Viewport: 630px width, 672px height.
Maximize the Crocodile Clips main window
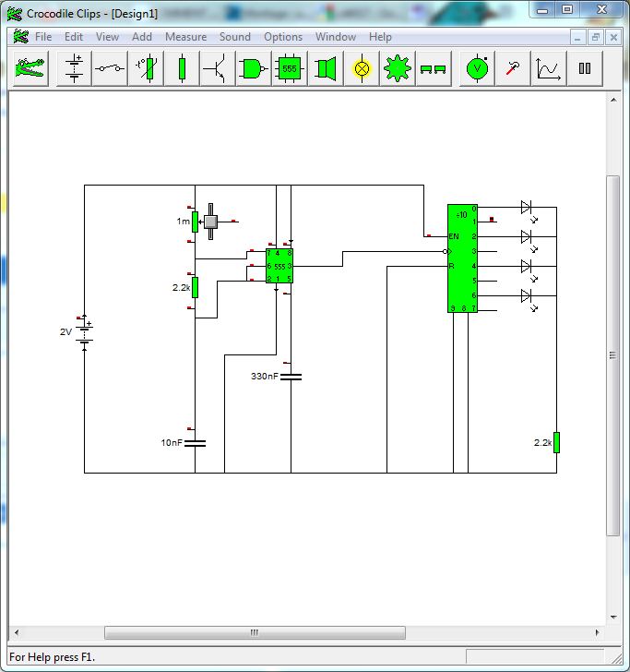[567, 9]
